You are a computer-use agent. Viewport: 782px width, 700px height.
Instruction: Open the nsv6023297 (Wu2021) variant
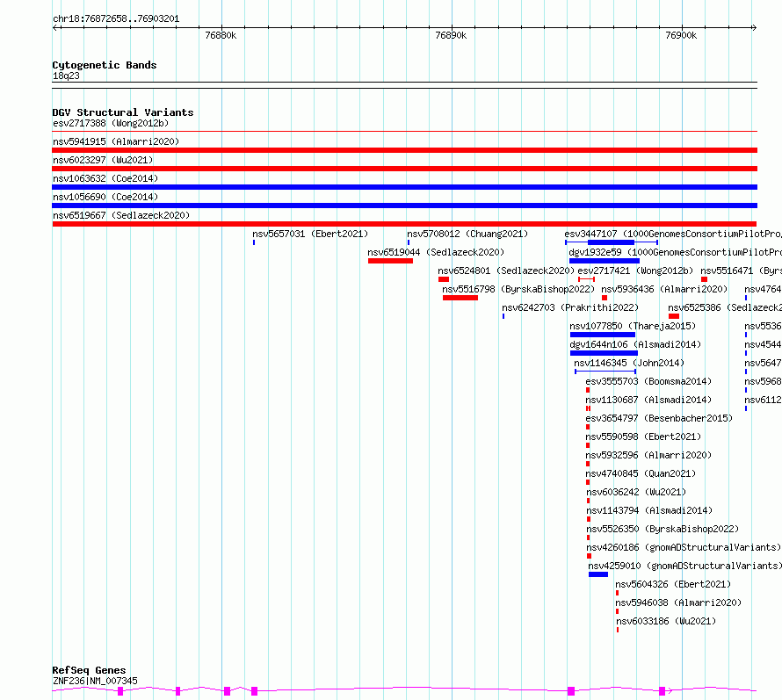[x=103, y=160]
